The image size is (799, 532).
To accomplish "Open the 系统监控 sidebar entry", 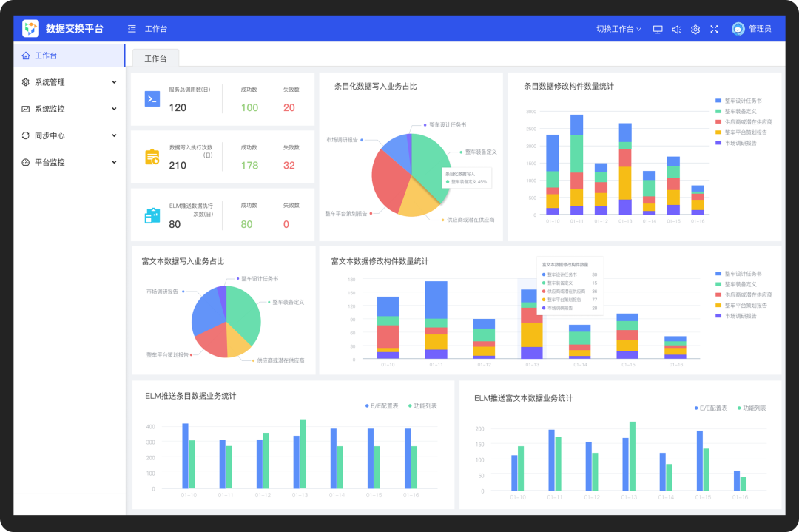I will (70, 109).
